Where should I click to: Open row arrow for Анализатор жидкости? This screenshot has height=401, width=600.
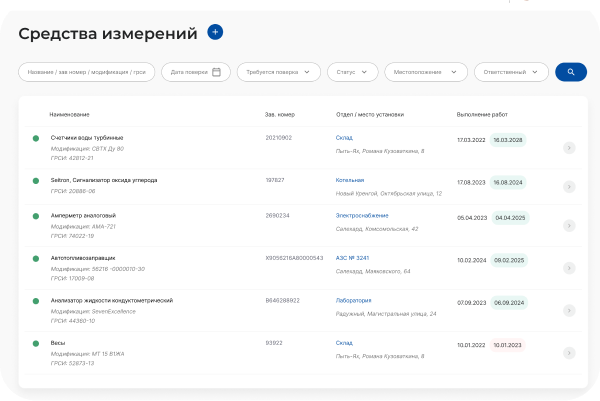[569, 307]
